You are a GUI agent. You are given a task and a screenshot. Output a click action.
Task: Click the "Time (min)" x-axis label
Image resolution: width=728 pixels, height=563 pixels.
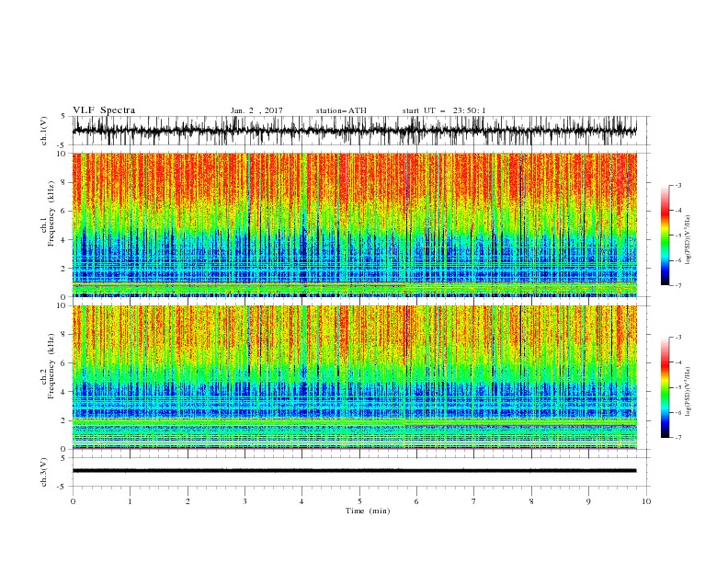coord(368,511)
